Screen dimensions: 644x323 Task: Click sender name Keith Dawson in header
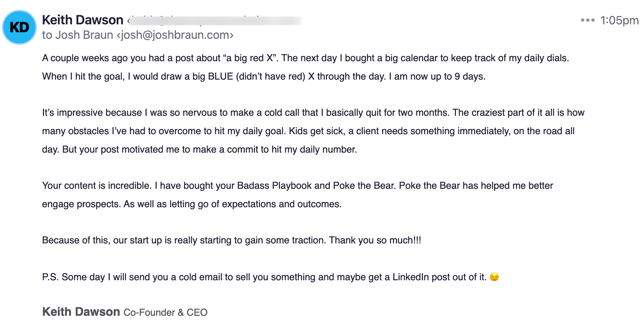(x=83, y=20)
